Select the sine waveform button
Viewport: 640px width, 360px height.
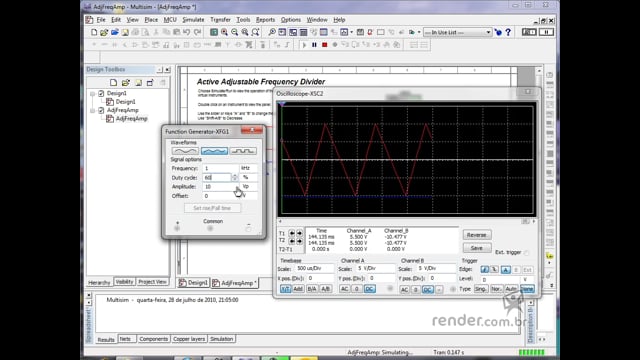(185, 151)
